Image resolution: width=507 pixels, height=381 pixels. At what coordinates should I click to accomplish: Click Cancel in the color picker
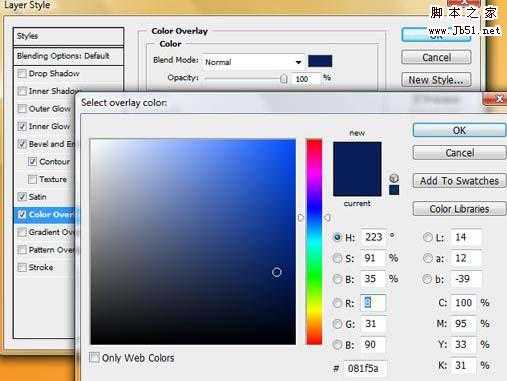(459, 153)
